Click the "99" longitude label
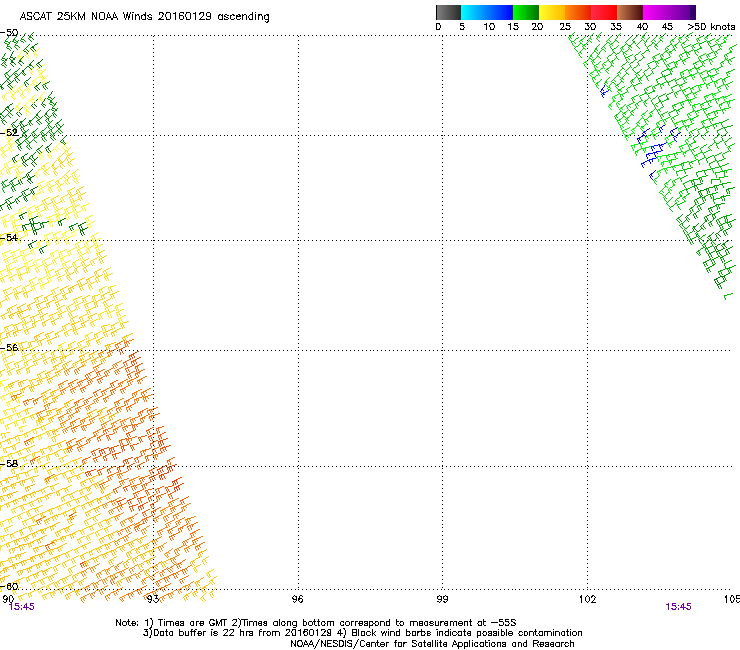The height and width of the screenshot is (650, 740). coord(442,599)
